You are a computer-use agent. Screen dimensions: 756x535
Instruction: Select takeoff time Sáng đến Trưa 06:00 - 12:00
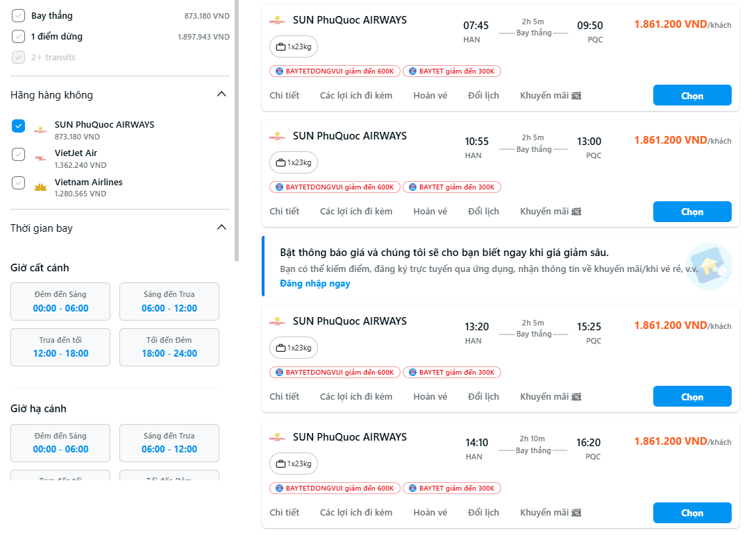169,302
